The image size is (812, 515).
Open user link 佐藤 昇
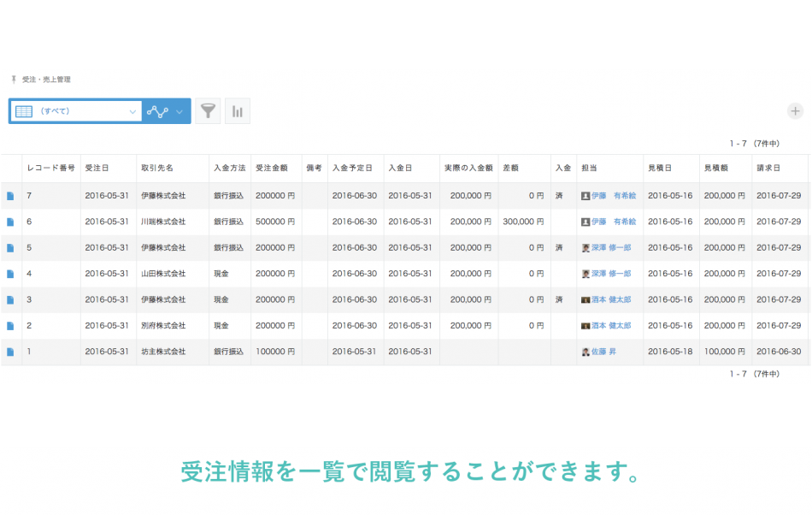pyautogui.click(x=603, y=352)
